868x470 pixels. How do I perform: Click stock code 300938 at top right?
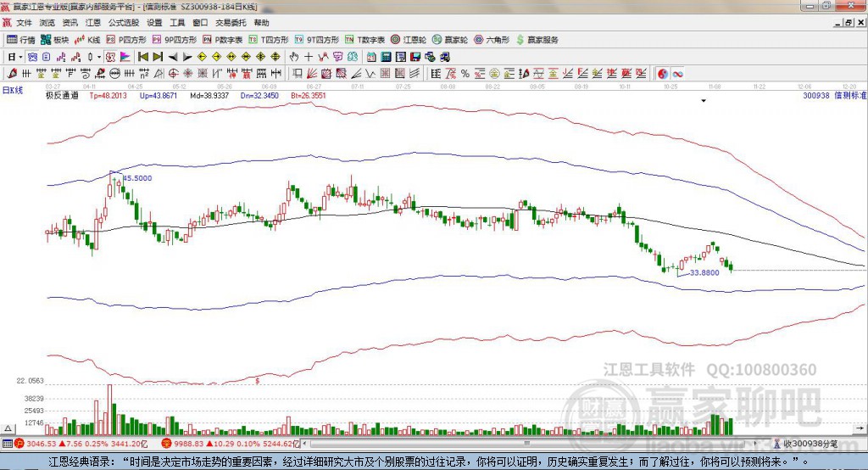tap(816, 95)
